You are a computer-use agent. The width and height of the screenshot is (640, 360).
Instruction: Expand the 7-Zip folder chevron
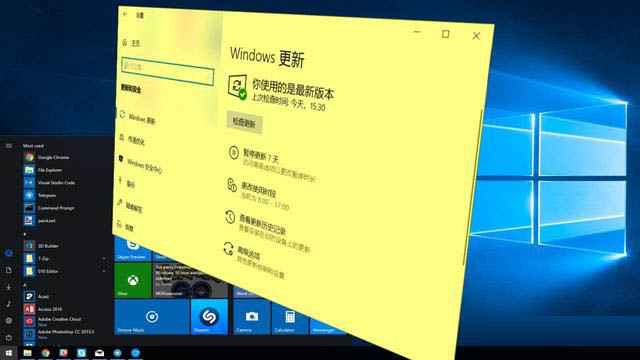104,258
